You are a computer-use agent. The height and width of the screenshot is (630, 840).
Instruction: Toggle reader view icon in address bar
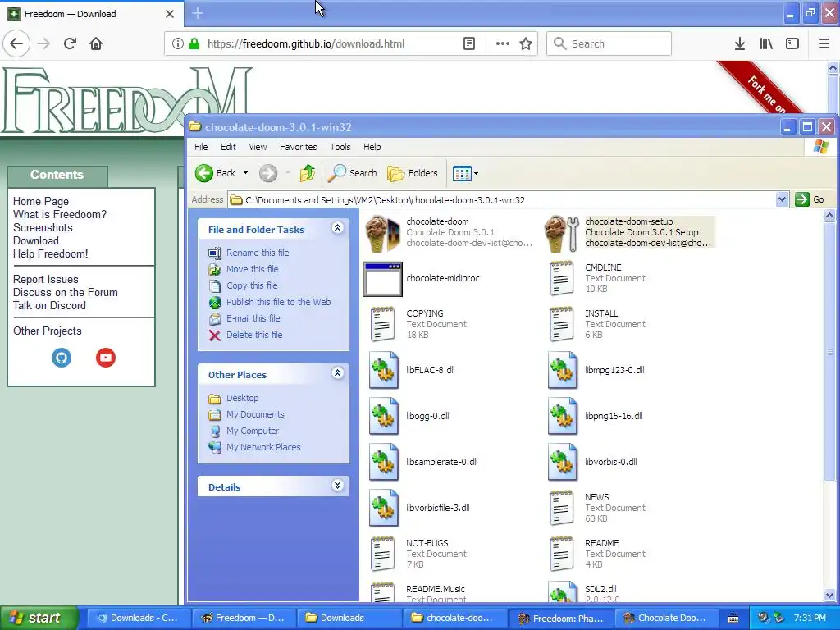(468, 43)
